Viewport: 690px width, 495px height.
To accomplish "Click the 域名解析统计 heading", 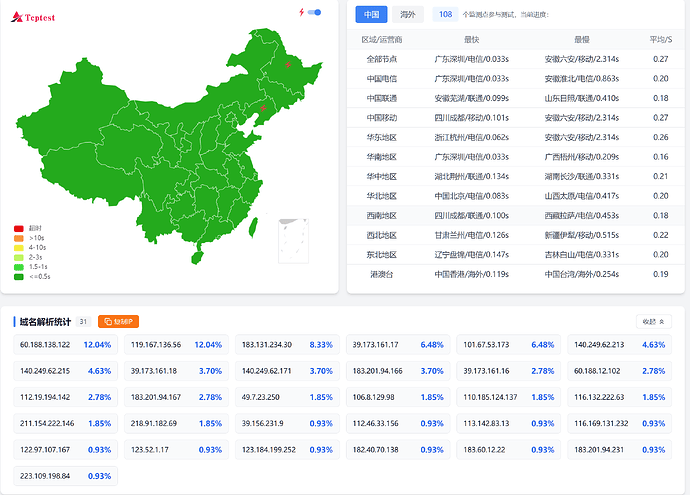I will coord(45,322).
